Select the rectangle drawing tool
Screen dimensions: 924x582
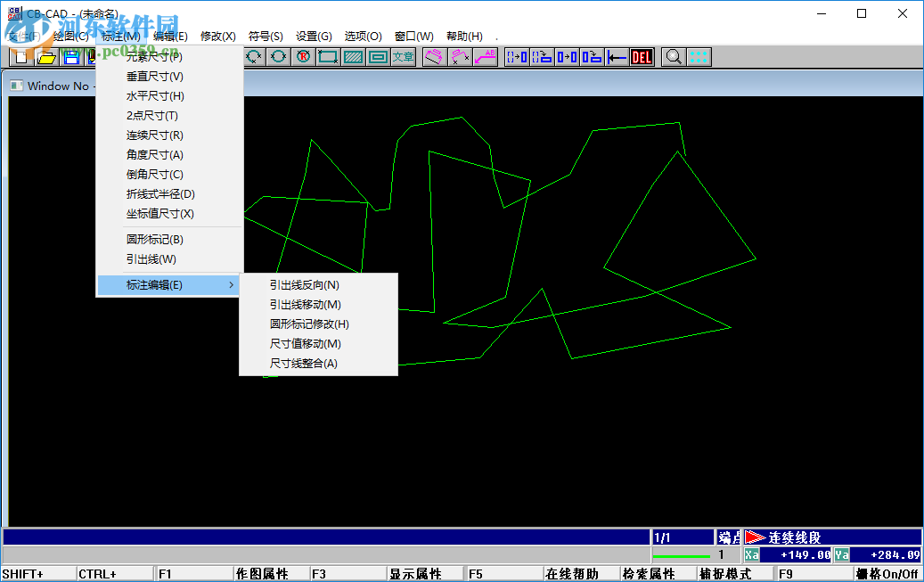coord(328,56)
